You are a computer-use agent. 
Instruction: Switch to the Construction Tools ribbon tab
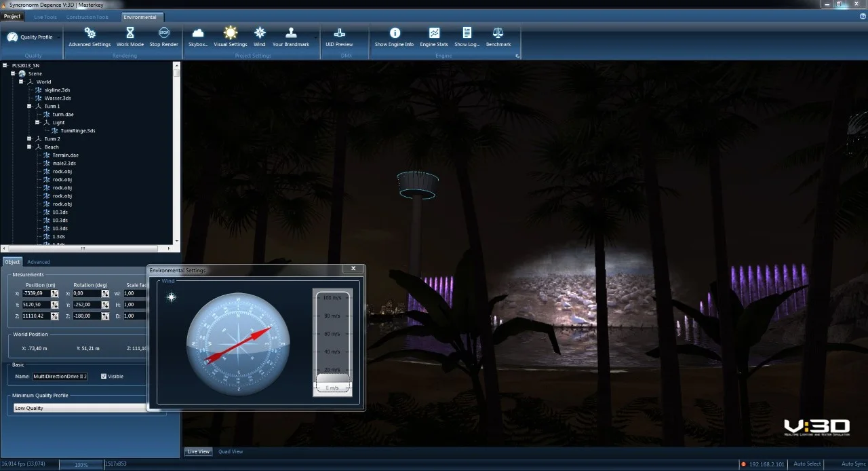click(89, 17)
